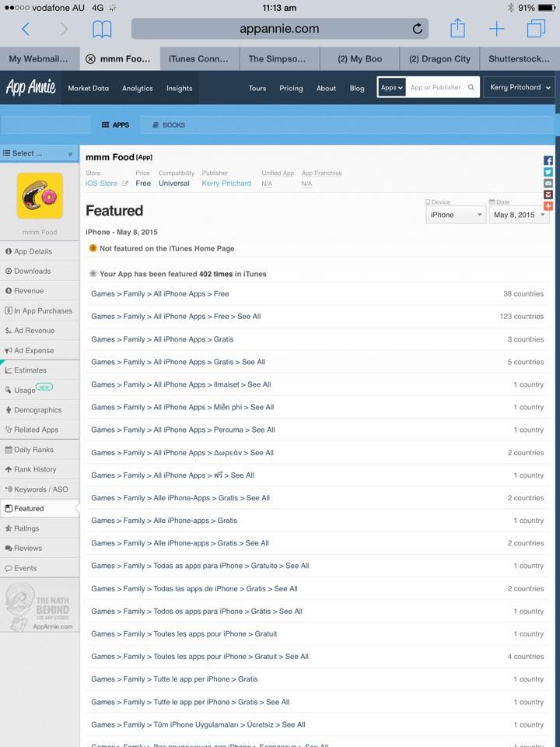Image resolution: width=560 pixels, height=747 pixels.
Task: Open the Apps search scope dropdown
Action: (x=391, y=88)
